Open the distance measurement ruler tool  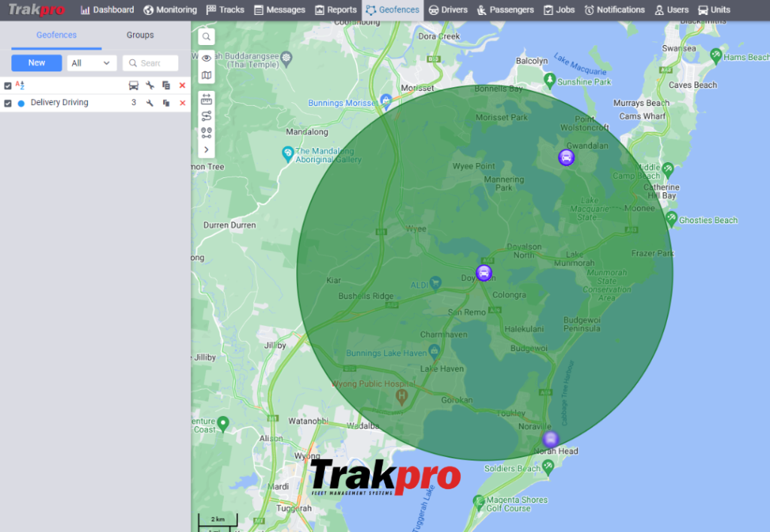coord(206,98)
